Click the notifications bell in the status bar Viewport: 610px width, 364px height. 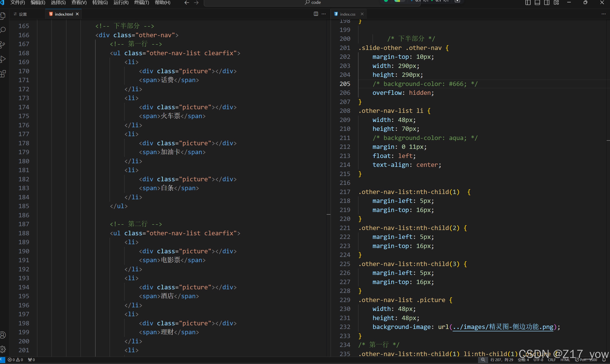[x=604, y=360]
